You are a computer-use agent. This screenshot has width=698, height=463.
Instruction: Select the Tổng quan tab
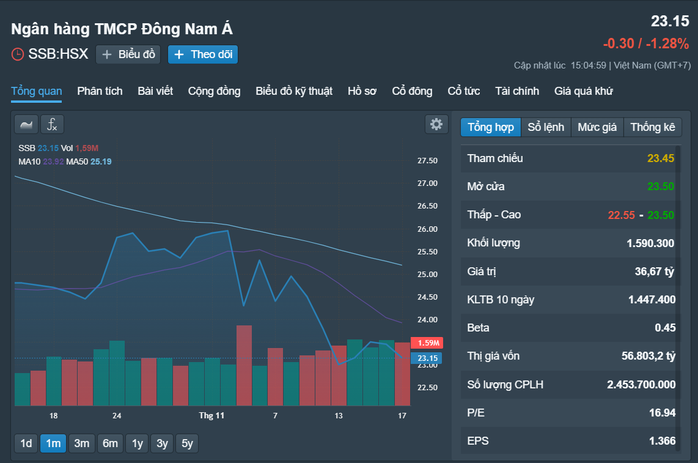[37, 91]
